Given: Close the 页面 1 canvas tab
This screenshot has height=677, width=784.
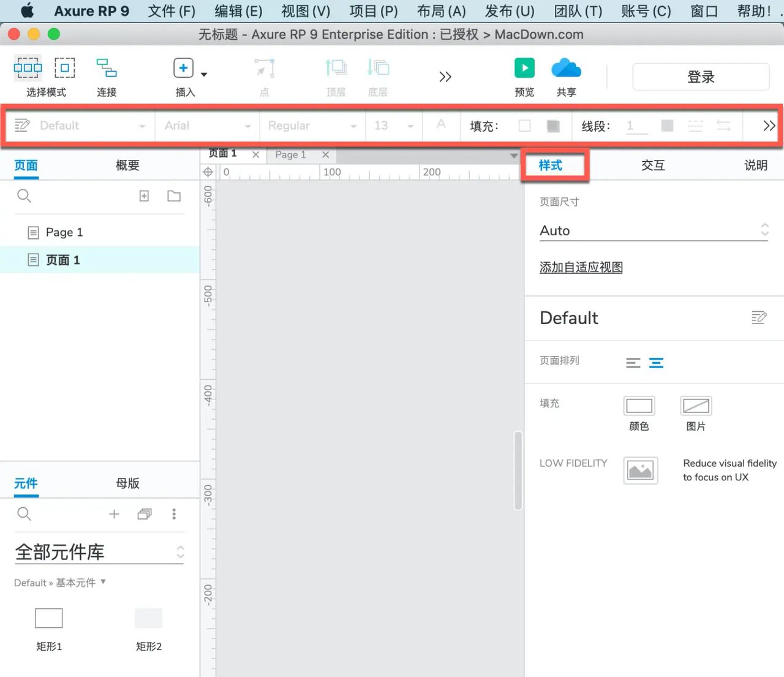Looking at the screenshot, I should tap(256, 154).
